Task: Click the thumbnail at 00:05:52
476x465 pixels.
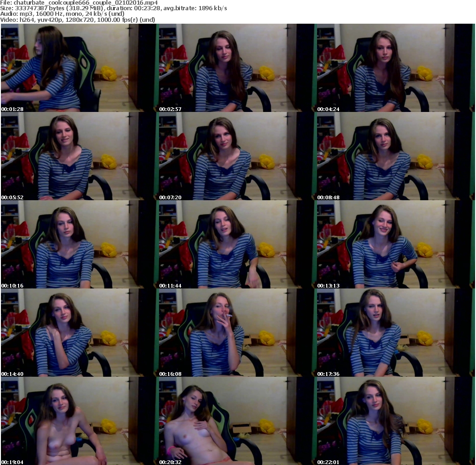Action: pos(79,156)
